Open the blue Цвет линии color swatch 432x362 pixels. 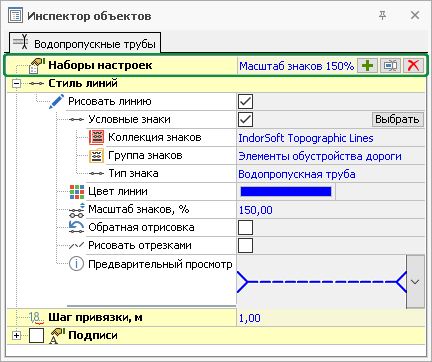click(286, 192)
